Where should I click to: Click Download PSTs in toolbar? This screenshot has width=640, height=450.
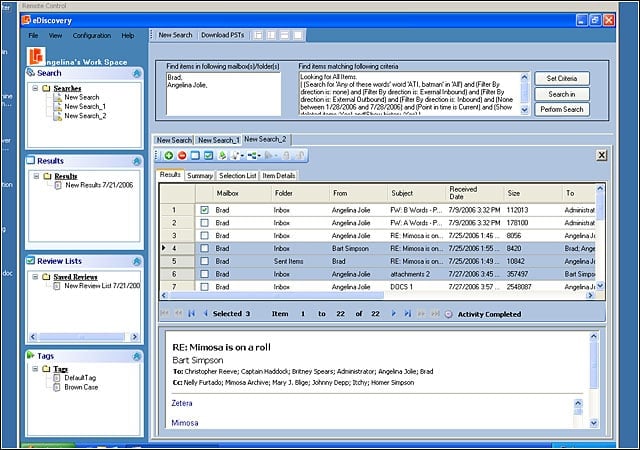tap(222, 35)
